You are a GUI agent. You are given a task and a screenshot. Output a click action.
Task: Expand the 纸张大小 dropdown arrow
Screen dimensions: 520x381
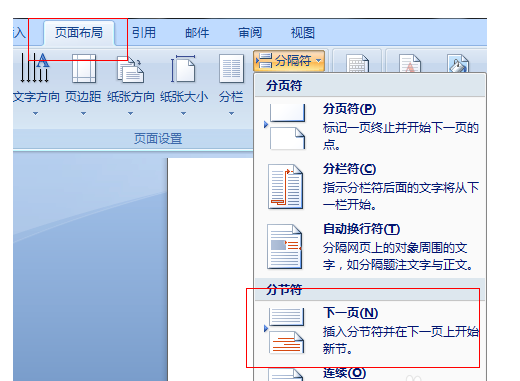pos(183,114)
